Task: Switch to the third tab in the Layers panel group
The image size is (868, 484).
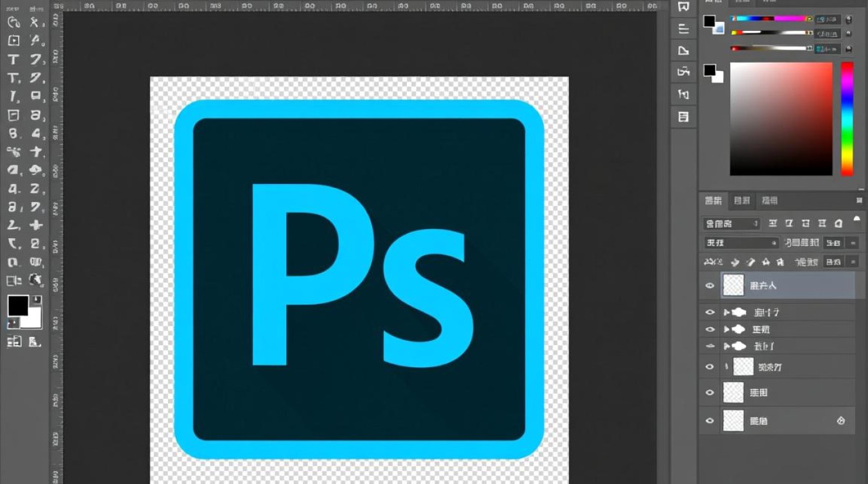Action: tap(769, 201)
